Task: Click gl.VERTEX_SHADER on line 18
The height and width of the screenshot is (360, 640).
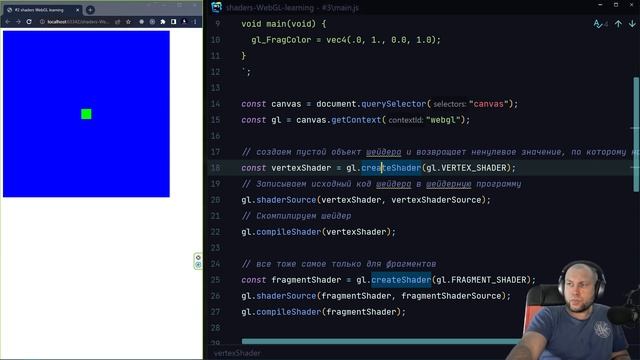Action: [x=466, y=168]
